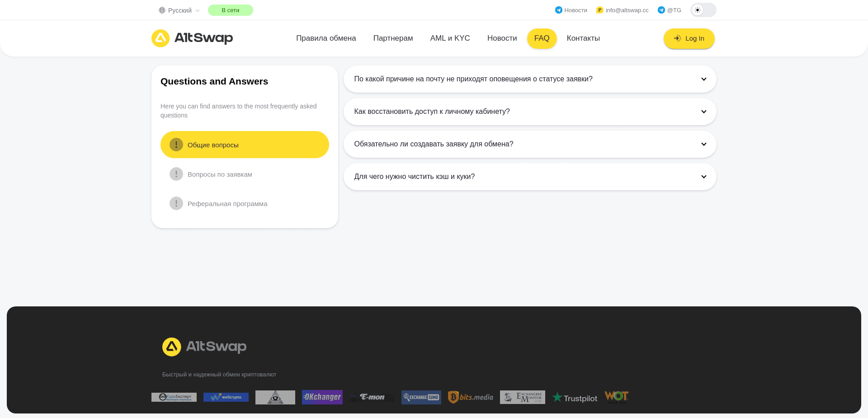868x418 pixels.
Task: Expand the question about clearing cache and cookies
Action: pyautogui.click(x=530, y=177)
